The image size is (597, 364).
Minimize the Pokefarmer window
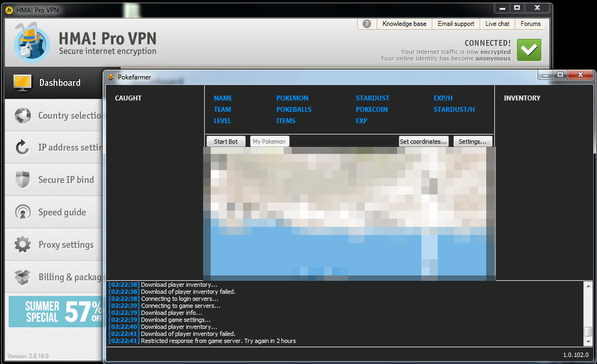tap(546, 75)
